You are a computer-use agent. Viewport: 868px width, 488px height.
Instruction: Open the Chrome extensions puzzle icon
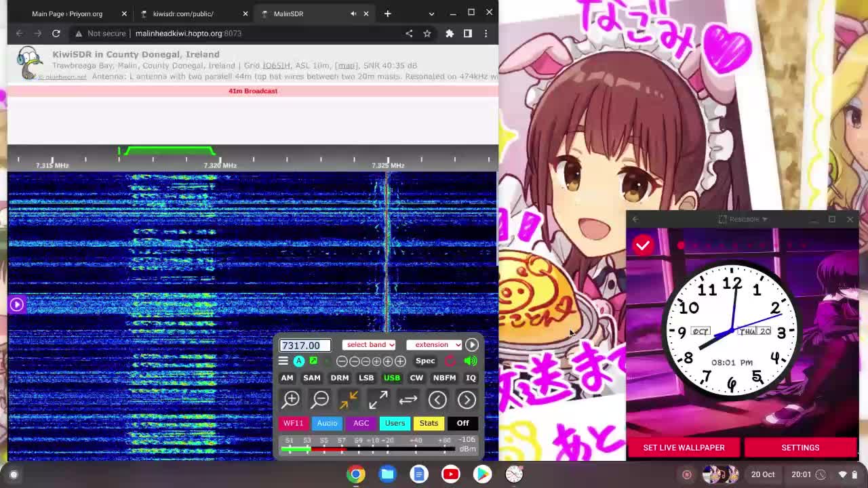(450, 33)
